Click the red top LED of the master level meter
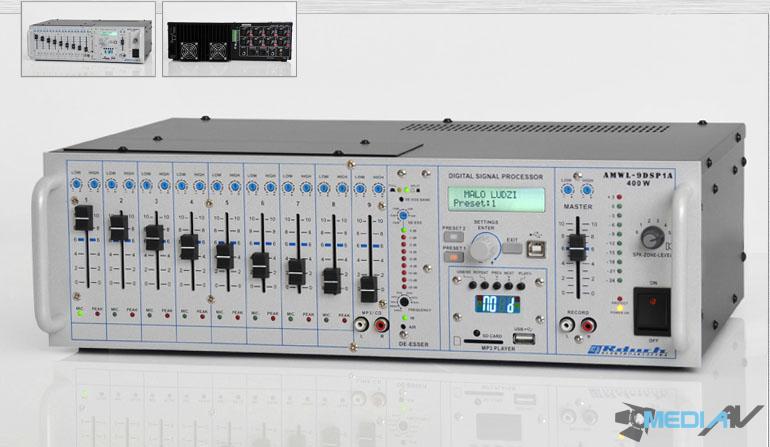770x447 pixels. tap(619, 197)
